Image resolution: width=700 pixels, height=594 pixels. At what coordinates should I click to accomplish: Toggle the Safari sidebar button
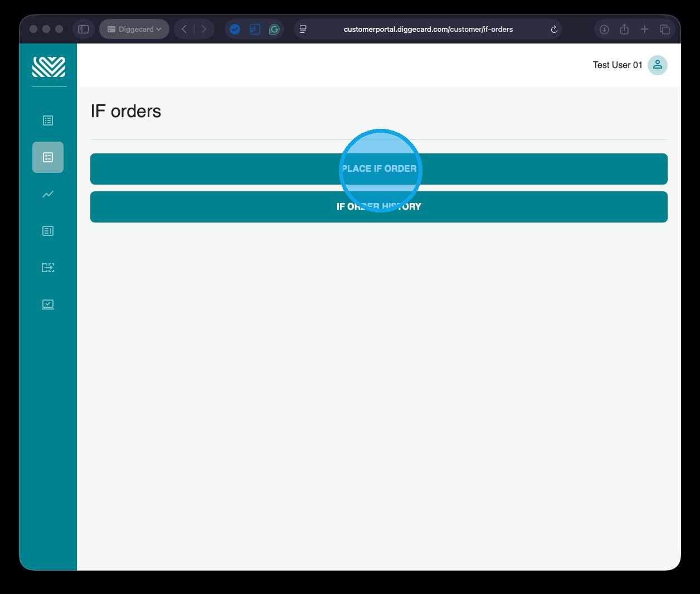coord(84,29)
